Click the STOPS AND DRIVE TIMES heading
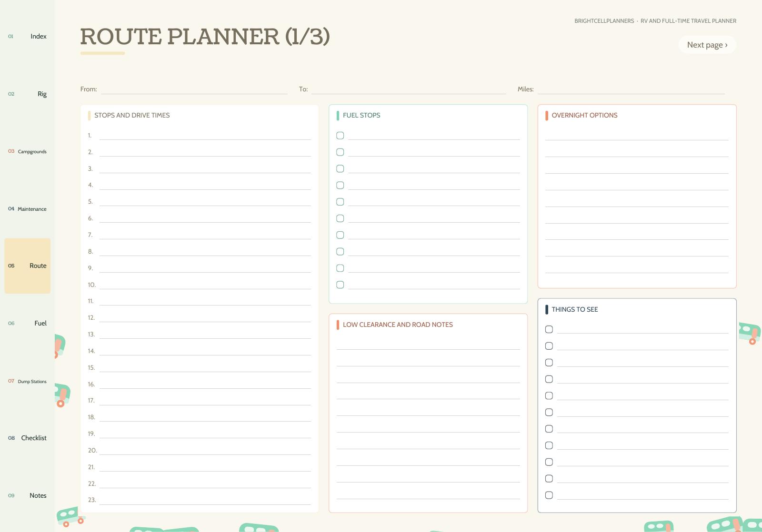This screenshot has width=762, height=532. click(x=132, y=115)
